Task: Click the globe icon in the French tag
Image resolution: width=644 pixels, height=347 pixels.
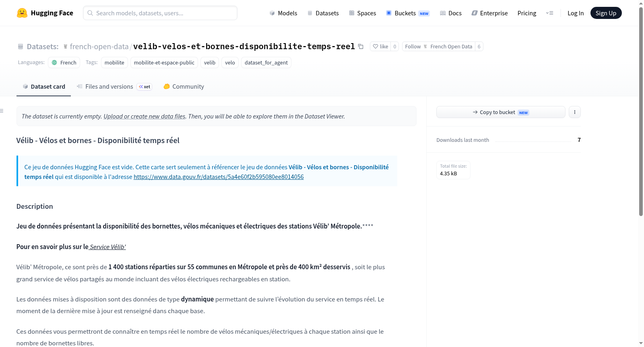Action: (x=54, y=62)
